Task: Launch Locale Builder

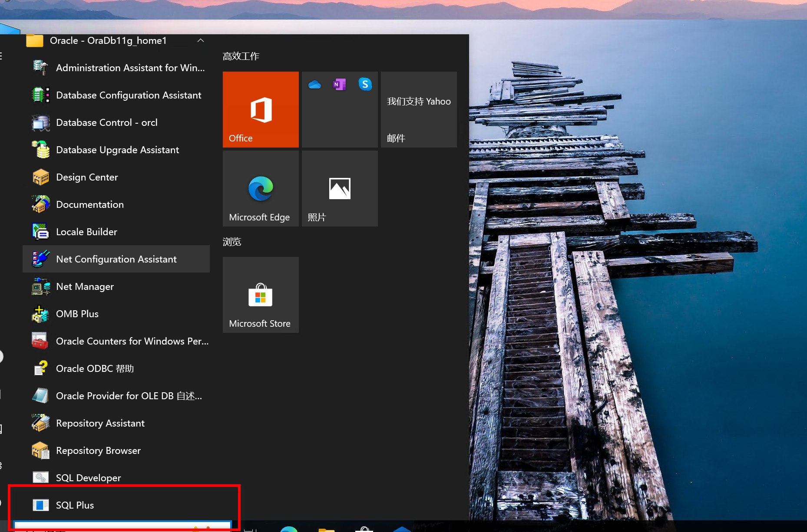Action: pos(86,232)
